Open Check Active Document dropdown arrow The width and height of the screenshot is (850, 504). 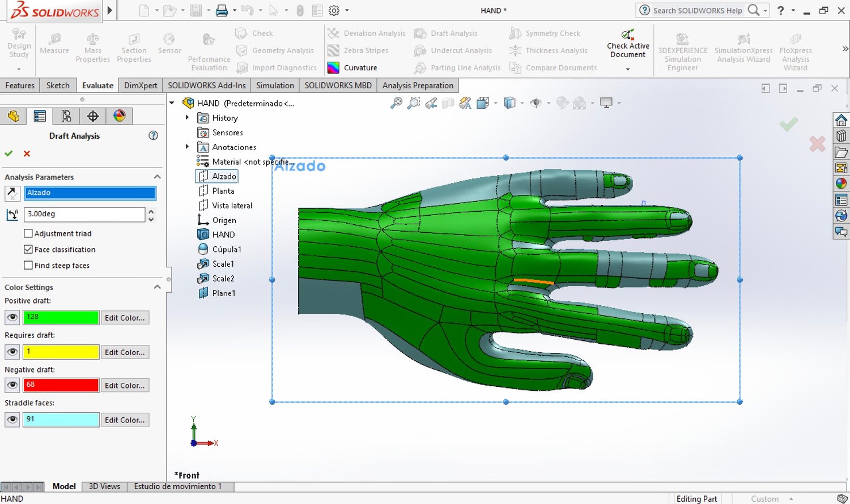tap(628, 69)
